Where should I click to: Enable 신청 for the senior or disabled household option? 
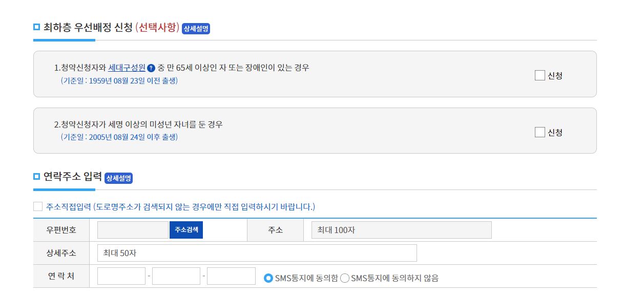tap(539, 75)
